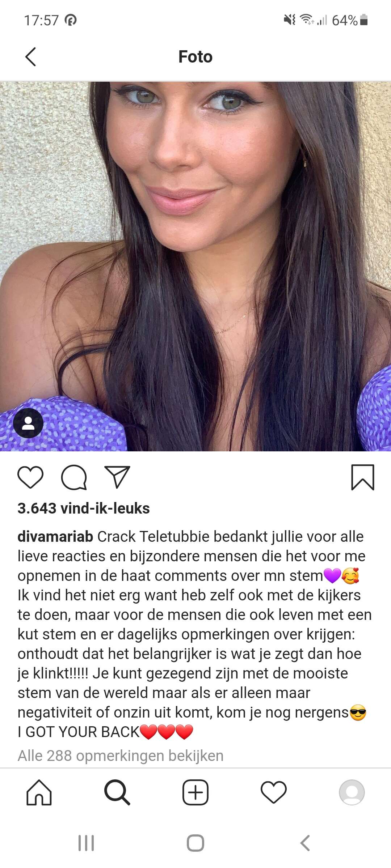Tap Android home button

pos(195,843)
